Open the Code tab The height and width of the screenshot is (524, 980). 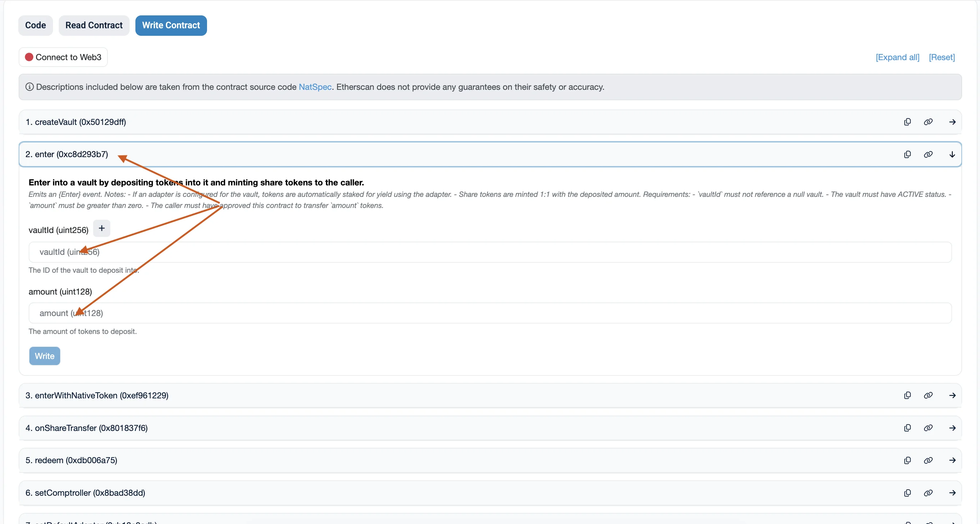[35, 25]
